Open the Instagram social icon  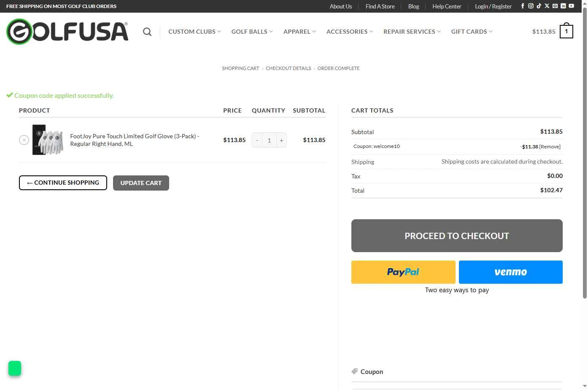(531, 6)
